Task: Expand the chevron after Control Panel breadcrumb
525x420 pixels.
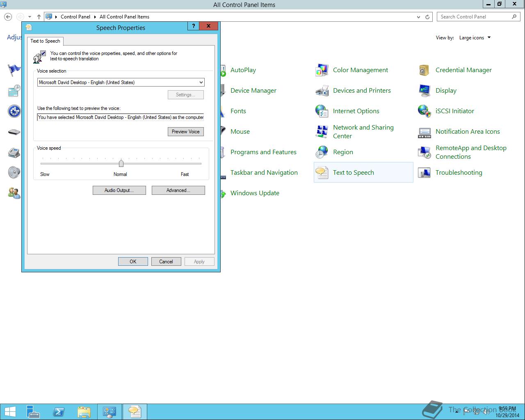Action: (95, 17)
